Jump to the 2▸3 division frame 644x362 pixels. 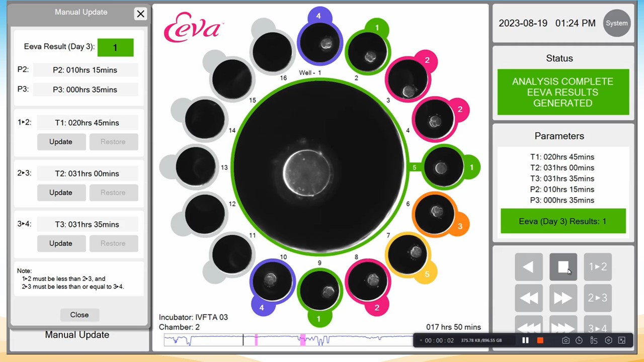(597, 298)
